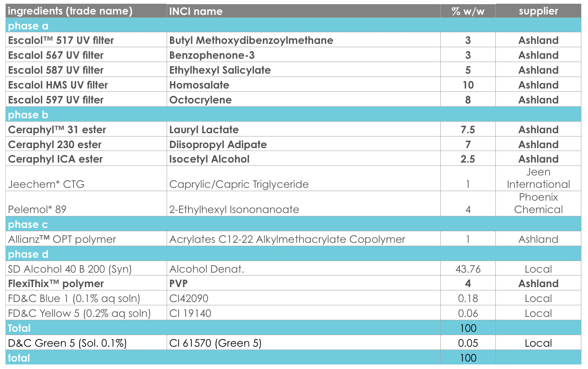Click the capitalized 'Total' row label
Screen dimensions: 588x369
pyautogui.click(x=19, y=328)
